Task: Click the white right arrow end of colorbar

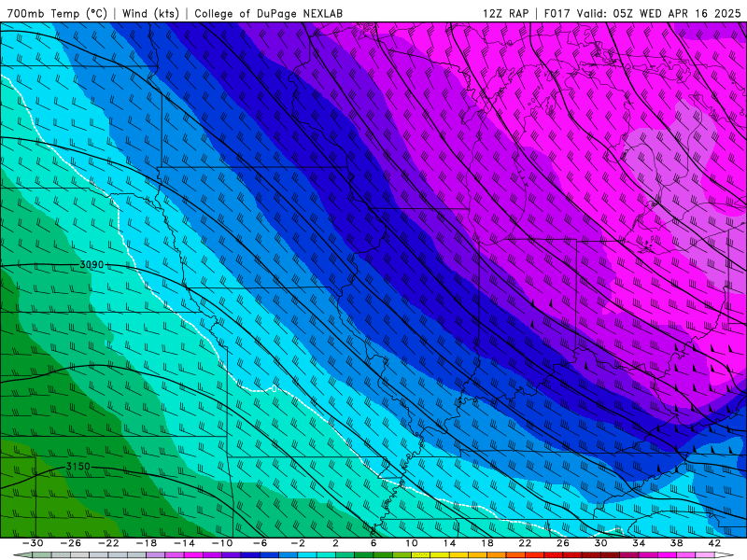Action: (x=724, y=555)
